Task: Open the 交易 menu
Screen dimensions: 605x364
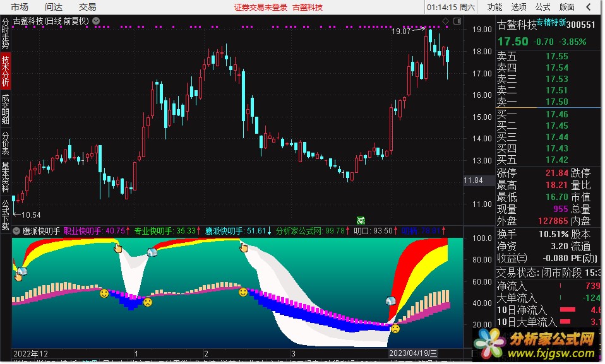Action: (x=88, y=7)
